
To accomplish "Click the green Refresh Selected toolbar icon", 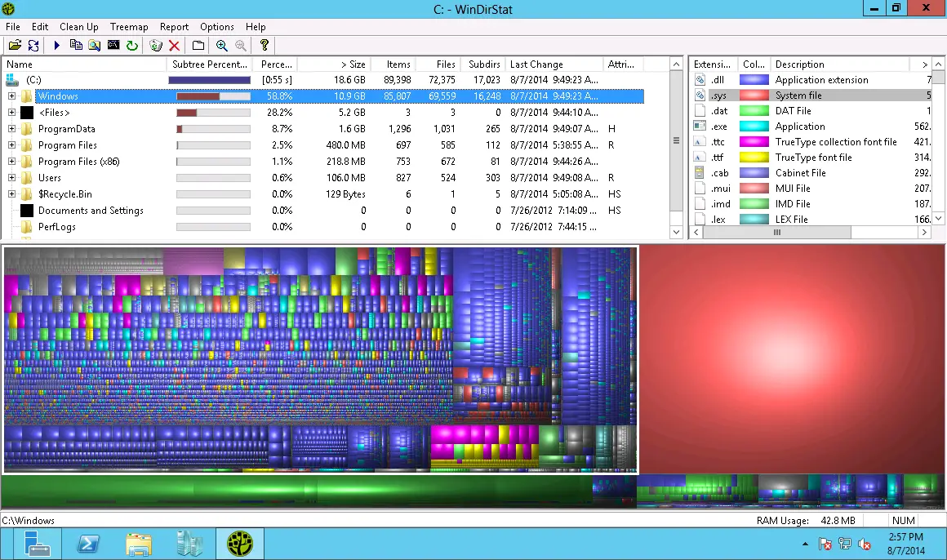I will pos(131,46).
